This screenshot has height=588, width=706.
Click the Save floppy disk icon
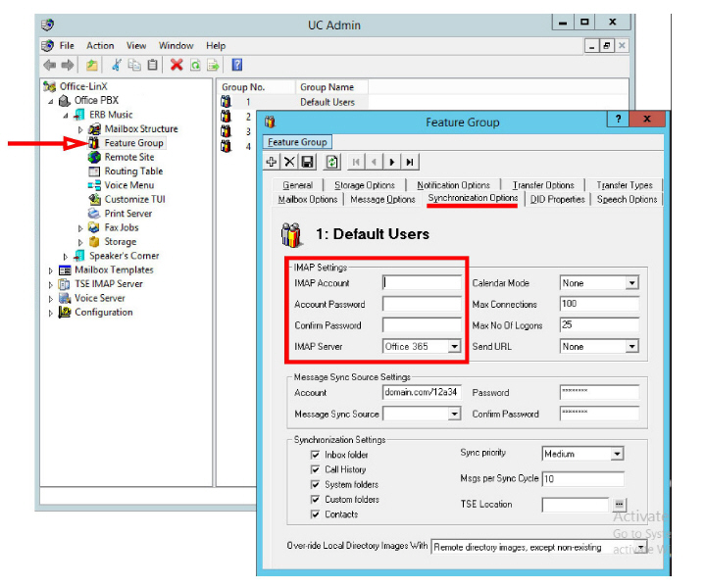click(x=308, y=162)
